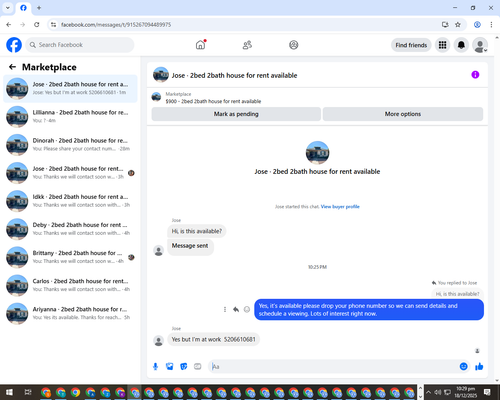
Task: Open the tab search dropdown
Action: pyautogui.click(x=8, y=8)
